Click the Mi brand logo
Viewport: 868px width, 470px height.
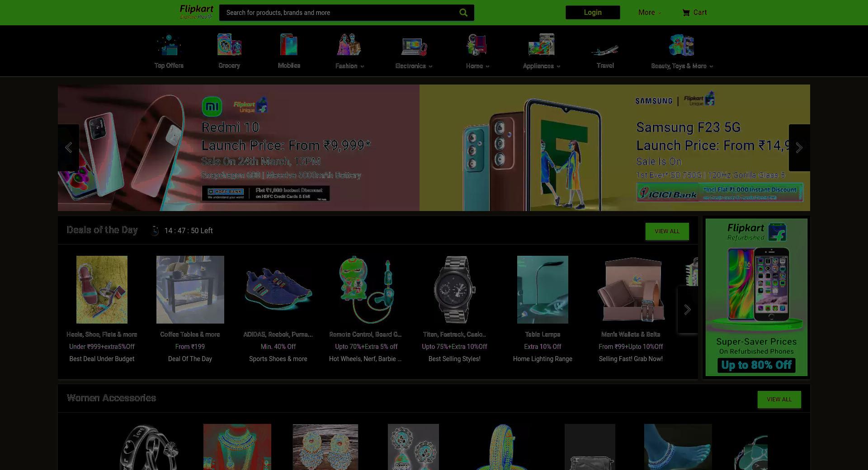[212, 107]
